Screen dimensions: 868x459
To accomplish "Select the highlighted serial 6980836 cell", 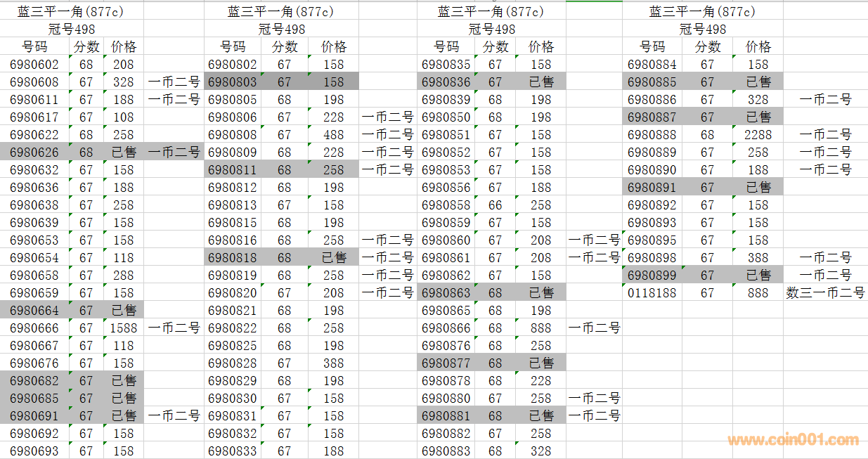I will coord(446,82).
